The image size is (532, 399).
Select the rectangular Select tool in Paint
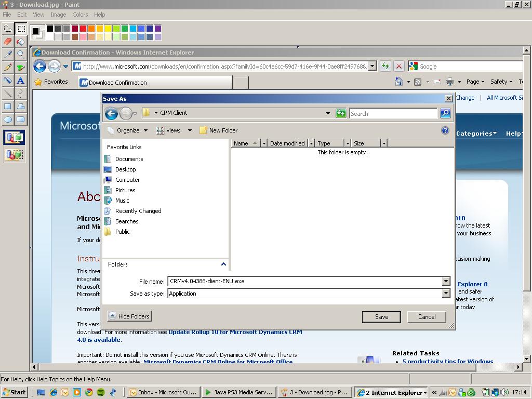21,29
